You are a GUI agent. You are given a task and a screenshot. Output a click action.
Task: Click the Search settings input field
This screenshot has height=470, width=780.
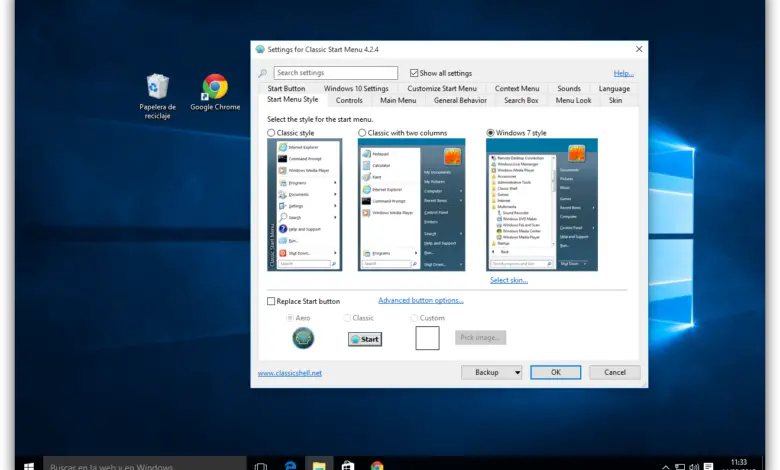click(x=335, y=73)
